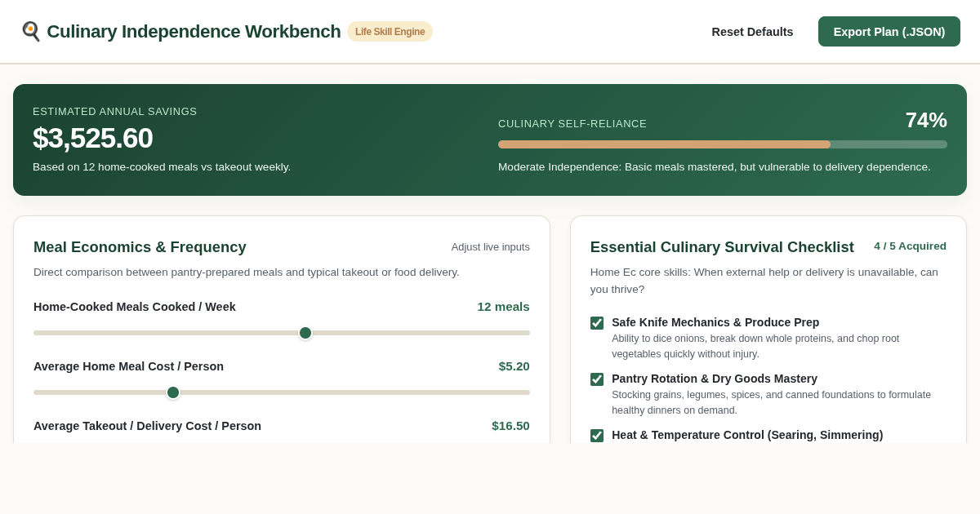
Task: Click the Culinary Independence Workbench title
Action: coord(194,32)
